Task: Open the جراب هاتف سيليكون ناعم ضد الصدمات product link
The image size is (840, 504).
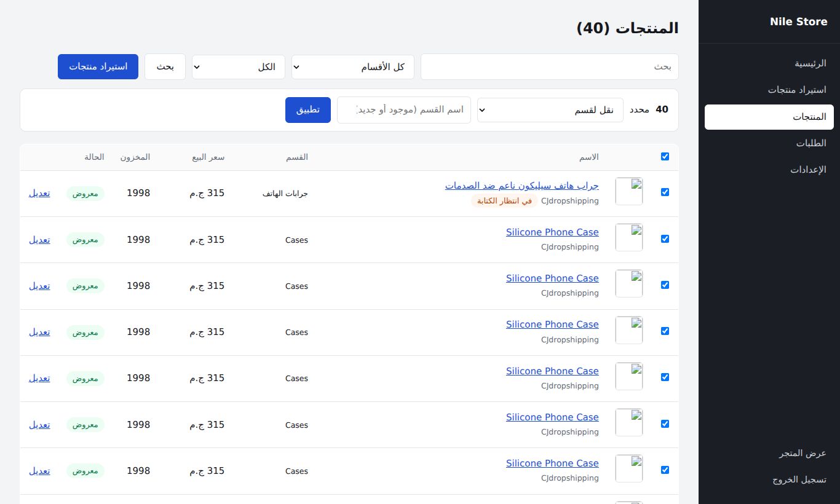Action: pyautogui.click(x=522, y=186)
